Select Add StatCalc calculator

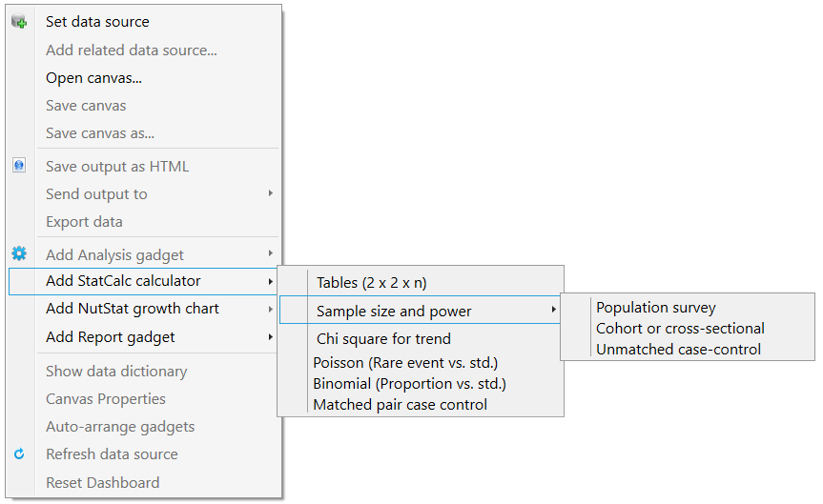pyautogui.click(x=143, y=281)
